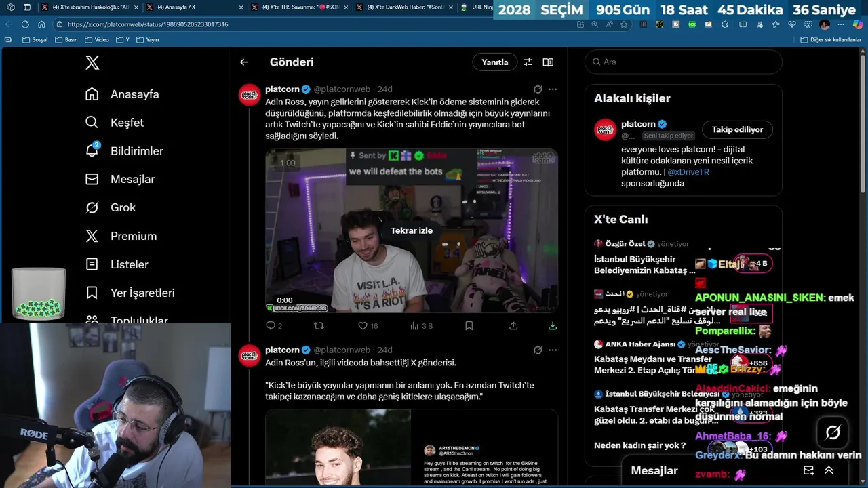Open Listeler in the sidebar

tap(117, 265)
